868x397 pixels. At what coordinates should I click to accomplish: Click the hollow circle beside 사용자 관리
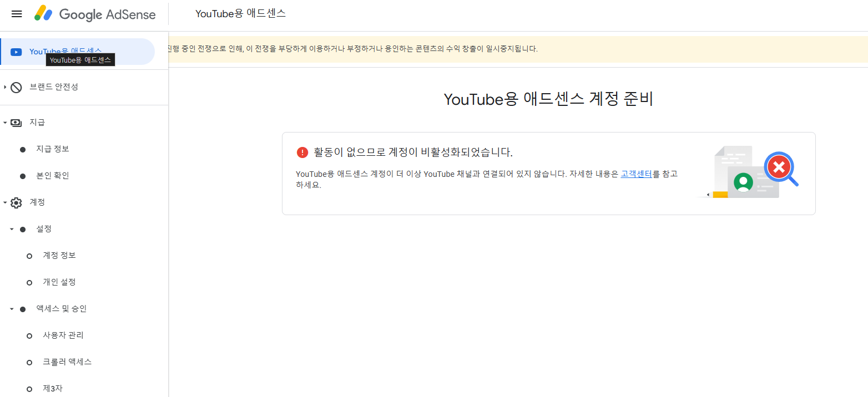(29, 336)
